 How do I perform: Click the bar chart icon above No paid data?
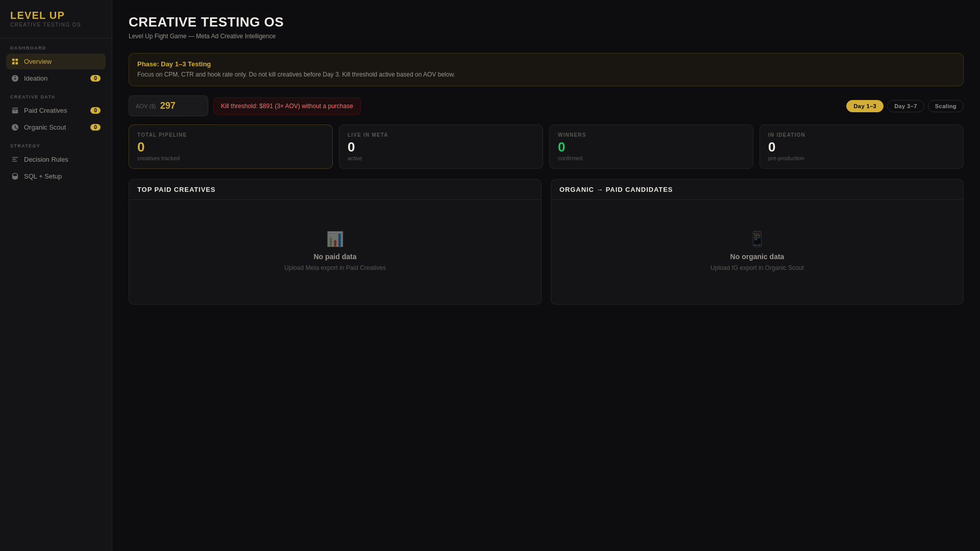pos(335,239)
